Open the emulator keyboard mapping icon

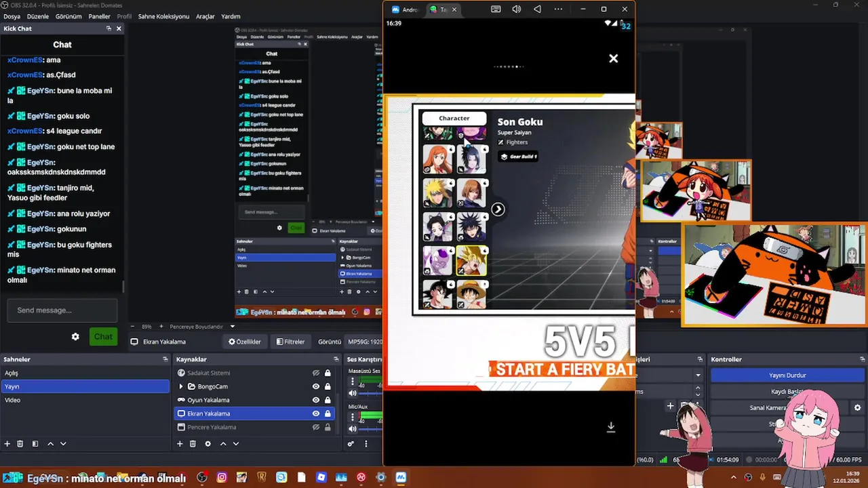[x=496, y=9]
